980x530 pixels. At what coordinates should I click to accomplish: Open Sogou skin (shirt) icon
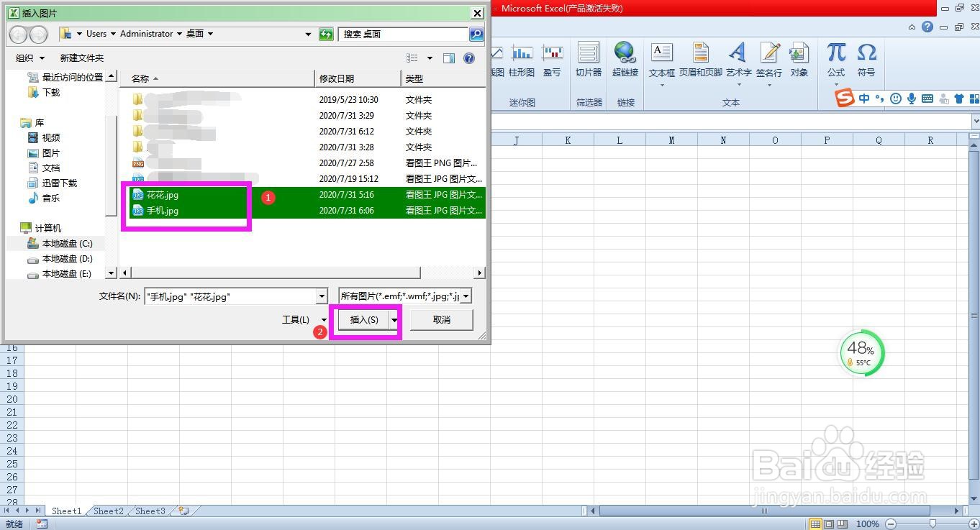pos(958,99)
